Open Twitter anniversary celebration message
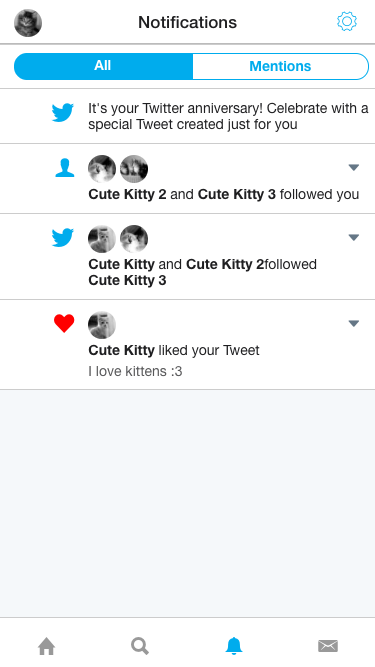The image size is (375, 667). coord(228,116)
